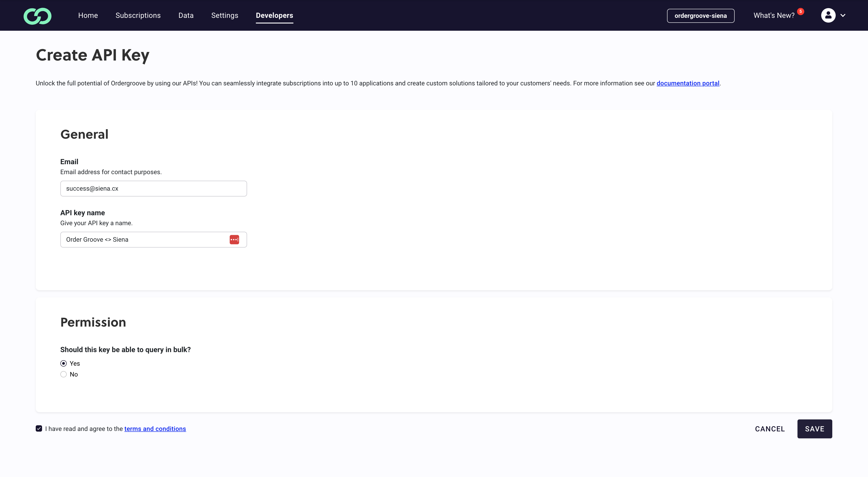Click the SAVE button
This screenshot has height=477, width=868.
[x=814, y=428]
